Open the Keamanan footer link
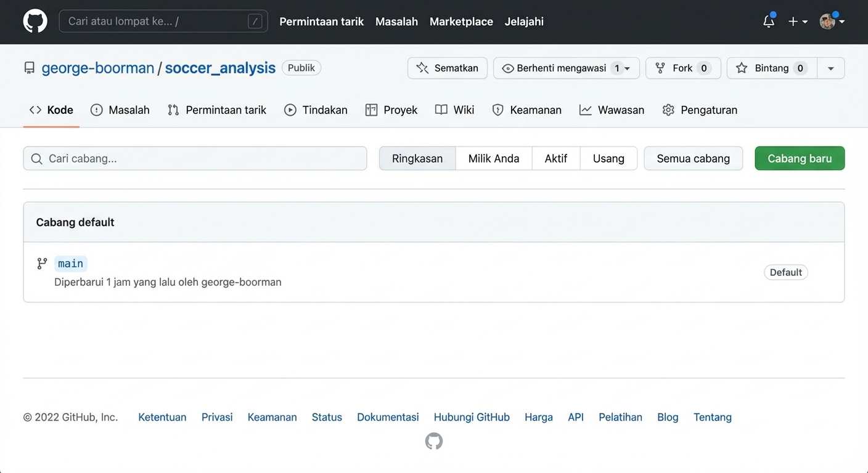This screenshot has width=868, height=473. 272,417
